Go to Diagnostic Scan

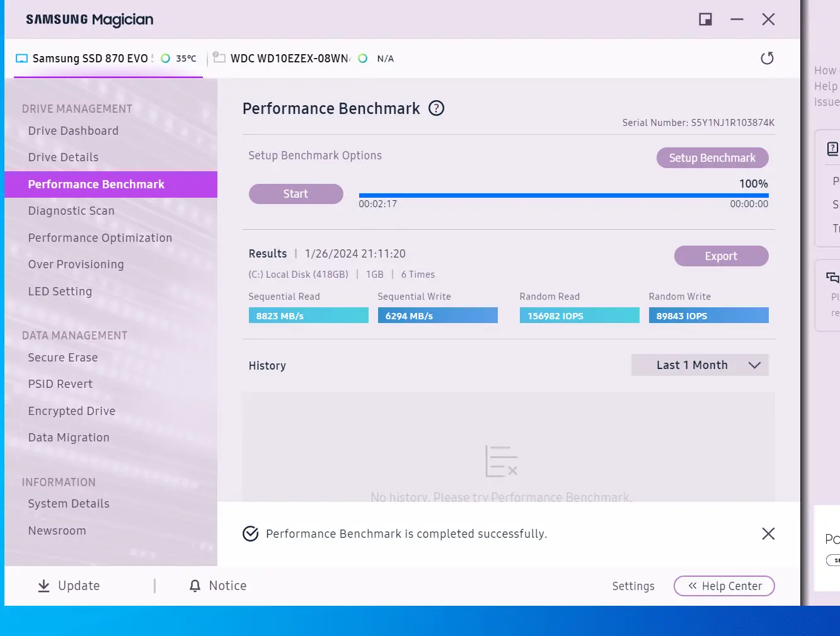(71, 211)
